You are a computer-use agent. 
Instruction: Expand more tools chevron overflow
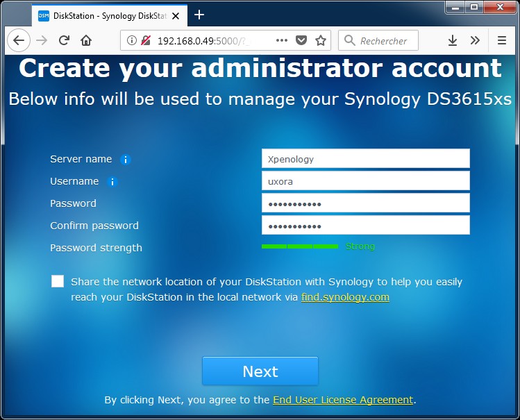click(475, 40)
